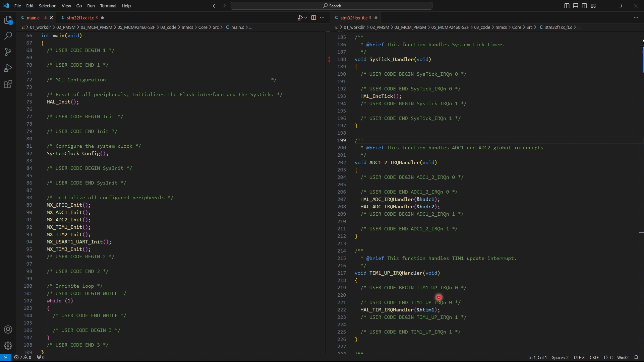The image size is (644, 362).
Task: Open Source Control view
Action: [x=8, y=52]
